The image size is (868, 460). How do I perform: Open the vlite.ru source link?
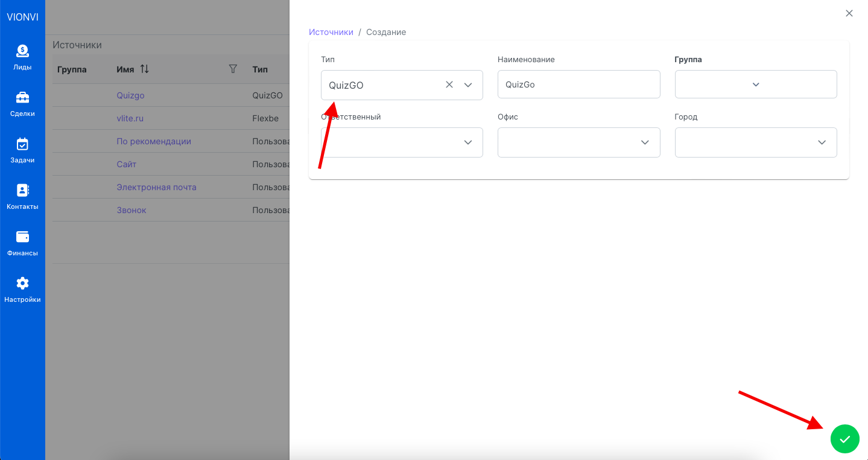130,118
